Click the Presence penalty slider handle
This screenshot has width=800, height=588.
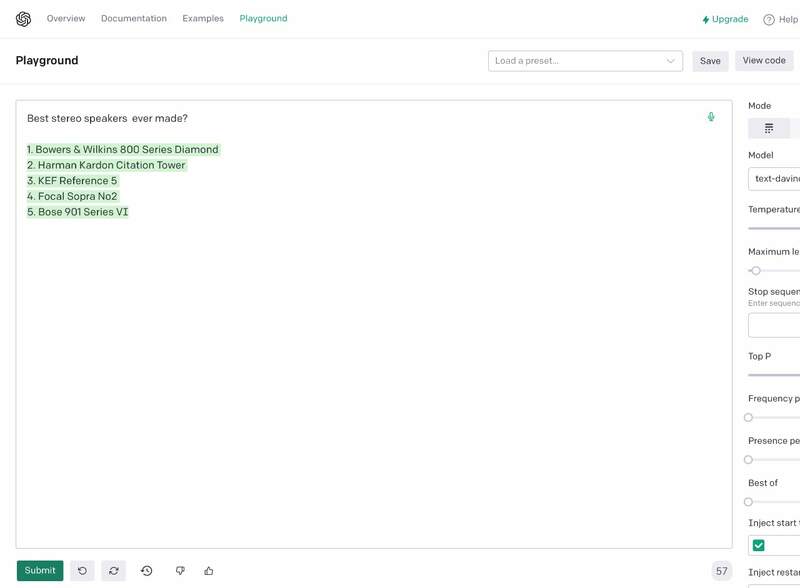point(748,460)
